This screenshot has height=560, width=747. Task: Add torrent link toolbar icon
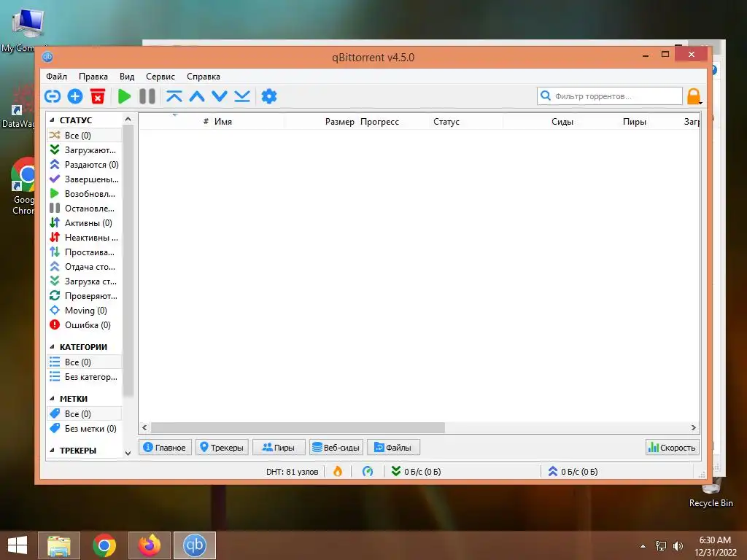[53, 96]
